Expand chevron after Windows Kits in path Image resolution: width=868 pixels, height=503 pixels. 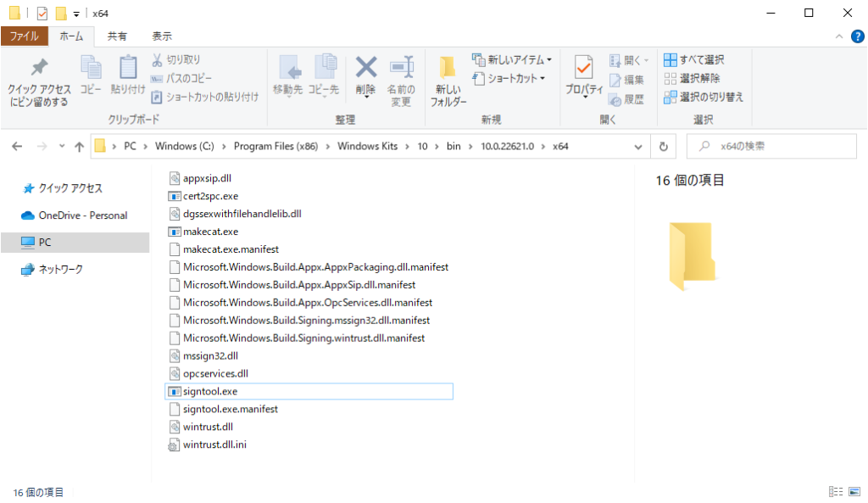pyautogui.click(x=407, y=146)
